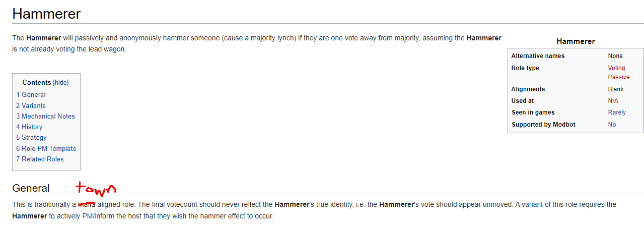Open Mechanical Notes in contents

click(x=45, y=116)
